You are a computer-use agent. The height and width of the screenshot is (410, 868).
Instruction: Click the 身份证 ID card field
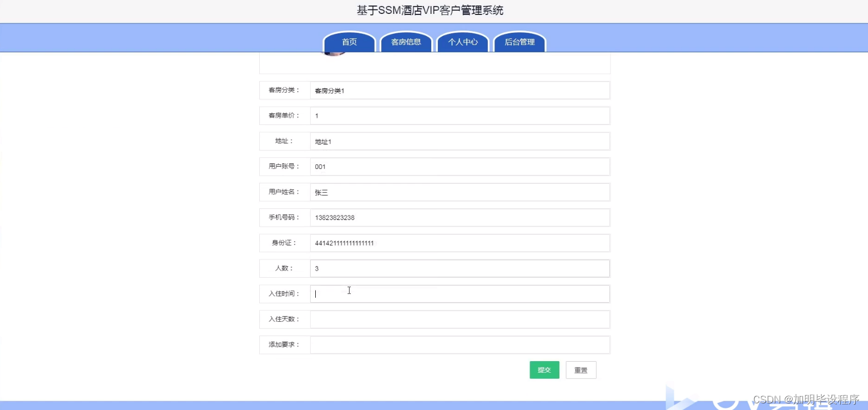tap(460, 243)
